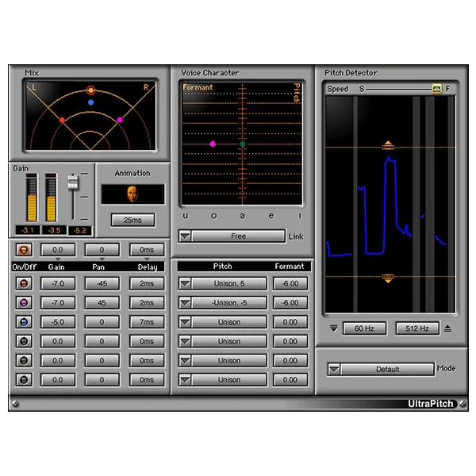Screen dimensions: 476x476
Task: Open the Free link dropdown arrow
Action: pyautogui.click(x=185, y=236)
